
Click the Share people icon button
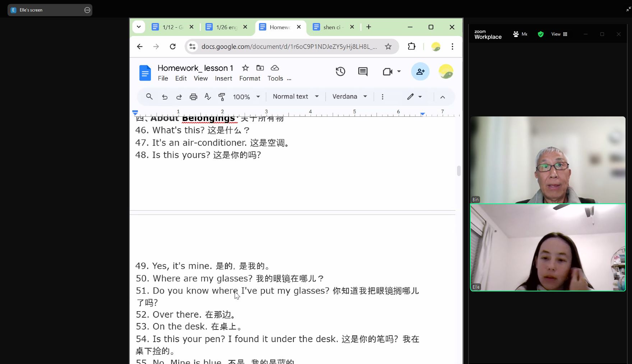pos(420,72)
